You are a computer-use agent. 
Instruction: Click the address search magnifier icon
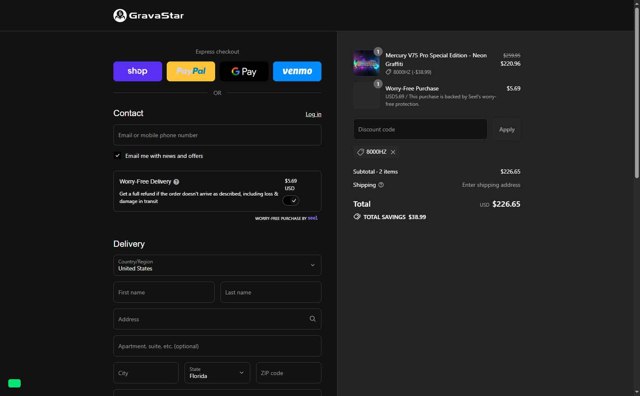click(312, 319)
